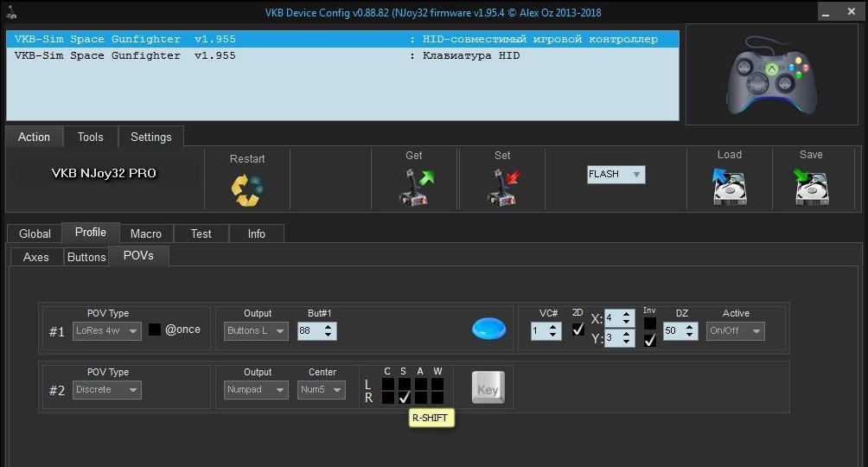Enable the R row A modifier checkbox
The width and height of the screenshot is (868, 467).
421,397
